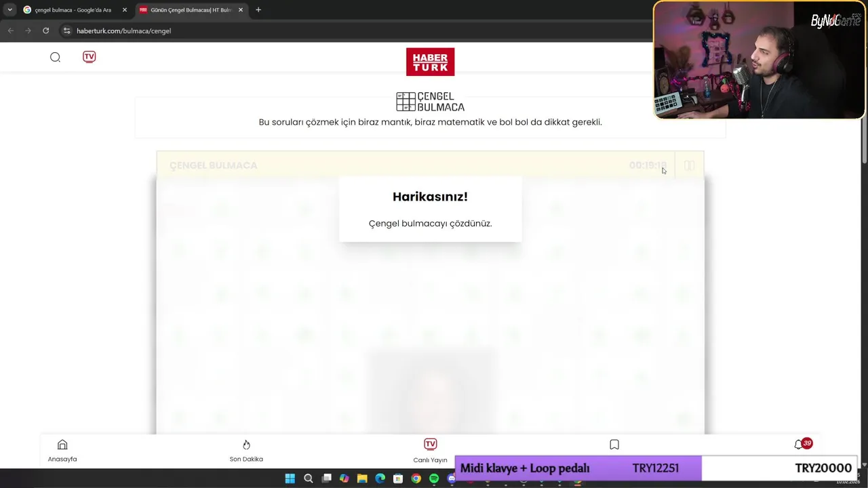Open the search magnifier icon on Habertürk header
Viewport: 868px width, 488px height.
tap(55, 57)
